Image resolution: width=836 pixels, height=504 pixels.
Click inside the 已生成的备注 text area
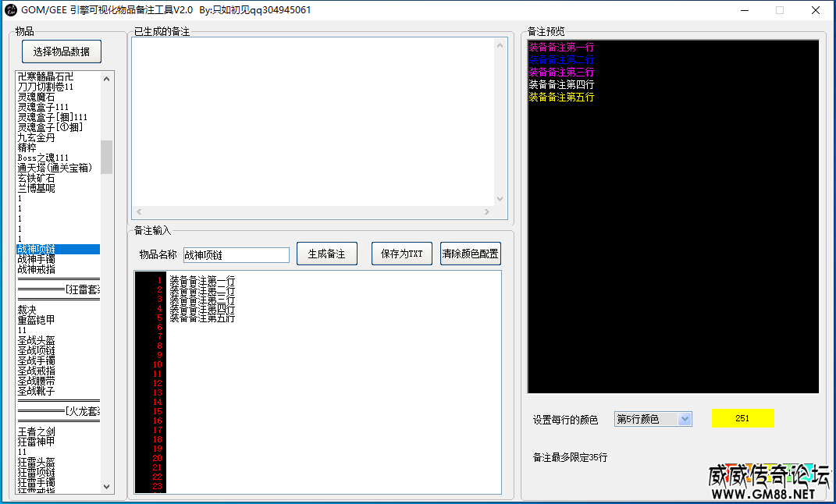tap(314, 122)
